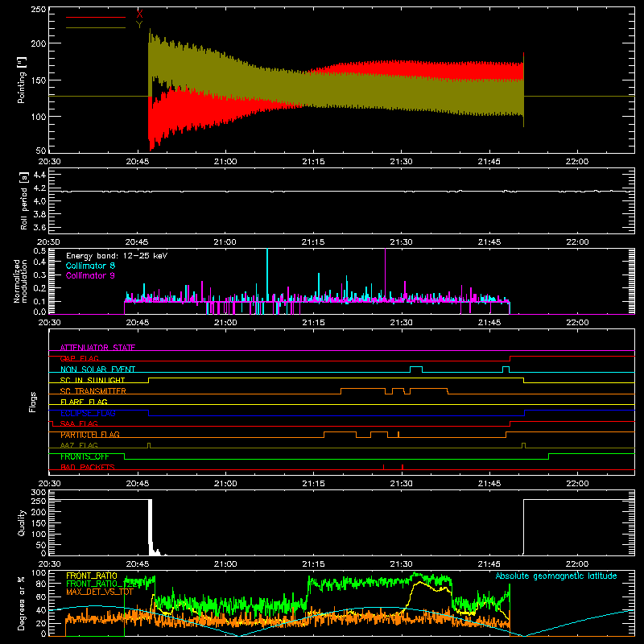
Task: Click the cyan Collimator 8 legend entry
Action: point(90,266)
